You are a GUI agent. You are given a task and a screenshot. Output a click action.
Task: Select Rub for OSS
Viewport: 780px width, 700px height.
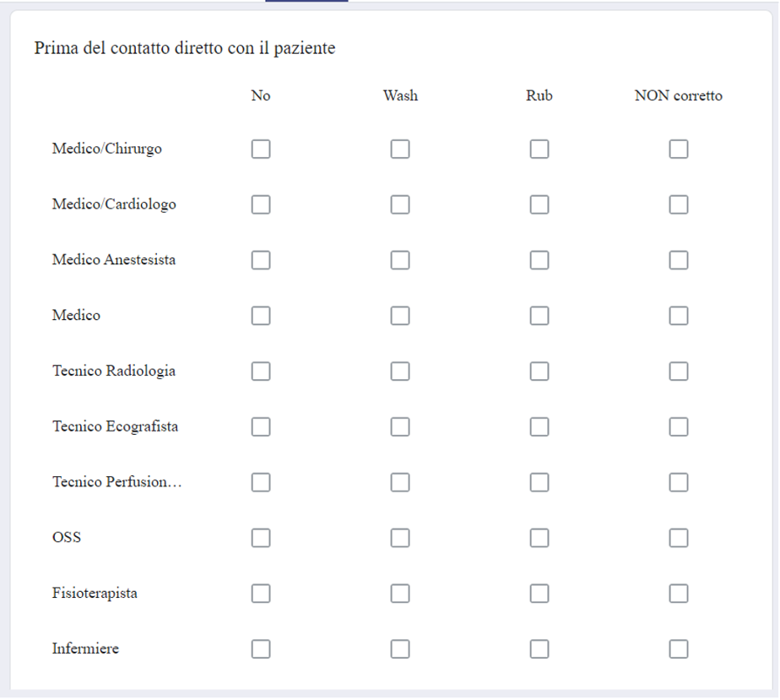click(x=539, y=538)
